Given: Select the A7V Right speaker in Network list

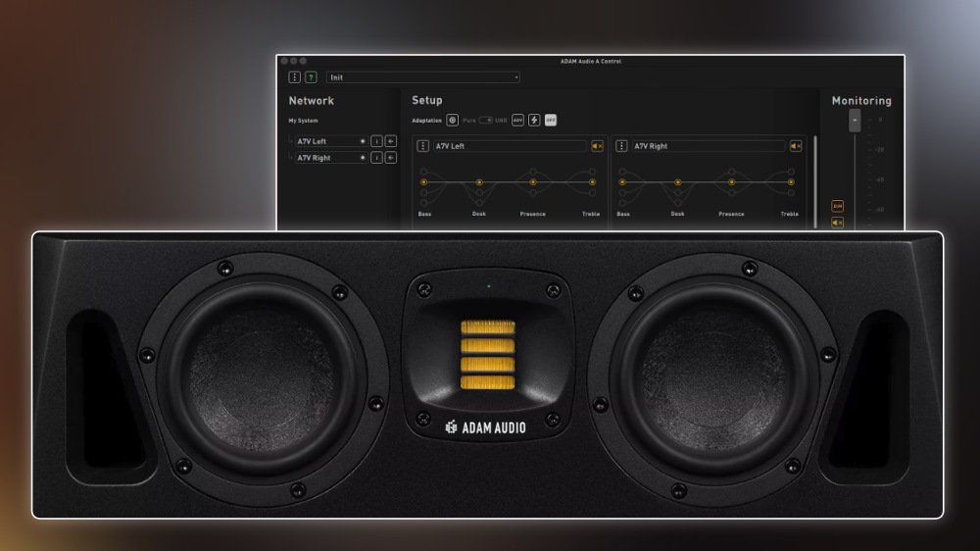Looking at the screenshot, I should [330, 158].
